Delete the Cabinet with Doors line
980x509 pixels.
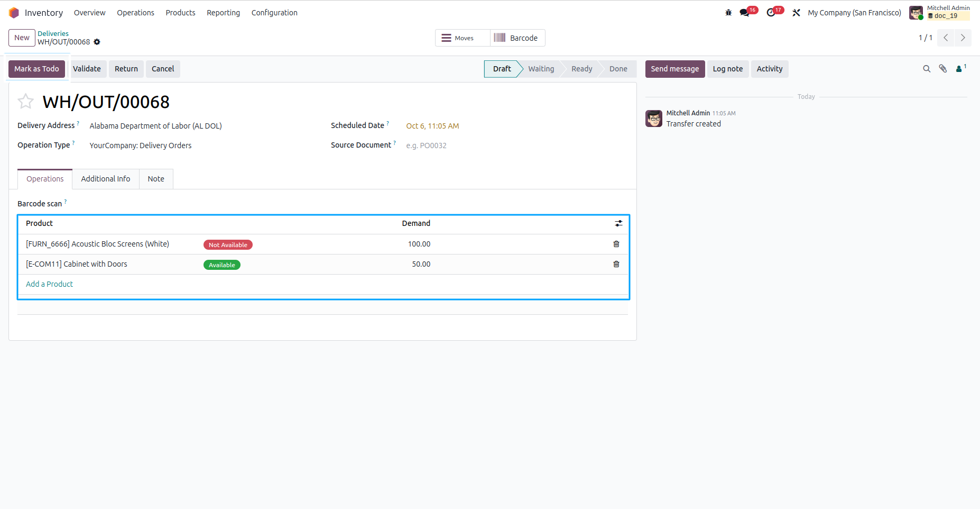pyautogui.click(x=616, y=264)
